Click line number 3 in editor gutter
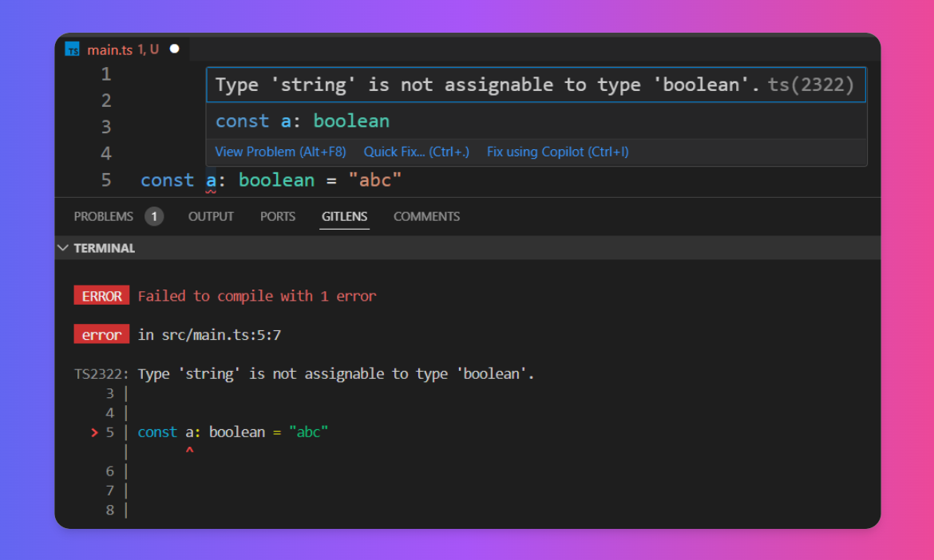Viewport: 934px width, 560px height. pos(106,127)
